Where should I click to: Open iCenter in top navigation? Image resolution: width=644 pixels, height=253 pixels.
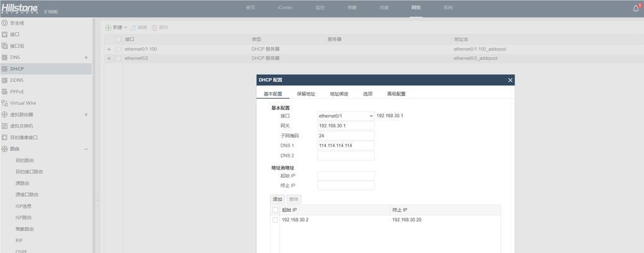click(x=285, y=8)
